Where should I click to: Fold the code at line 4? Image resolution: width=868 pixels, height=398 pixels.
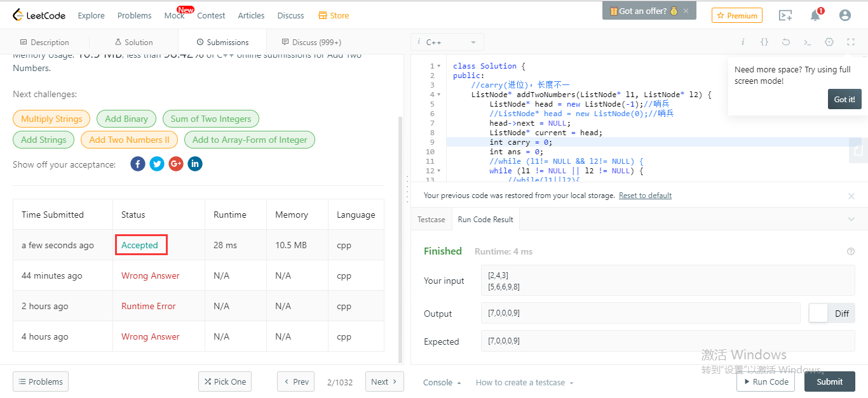[x=439, y=95]
